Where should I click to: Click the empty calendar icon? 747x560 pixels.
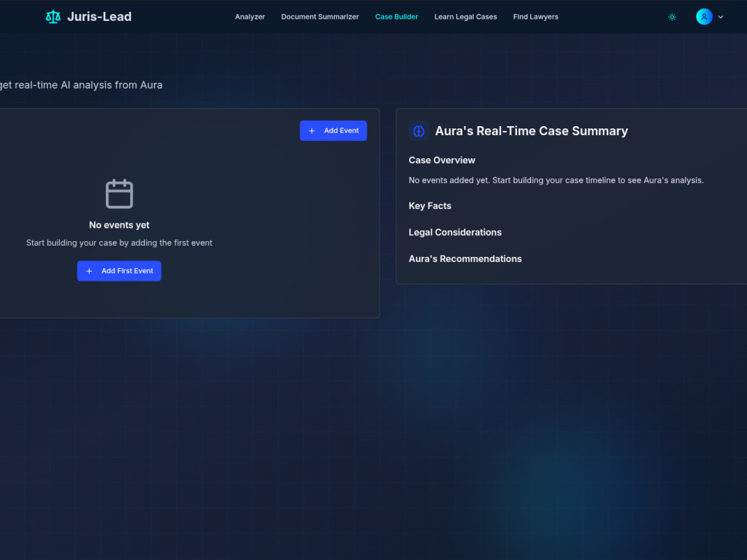(119, 194)
